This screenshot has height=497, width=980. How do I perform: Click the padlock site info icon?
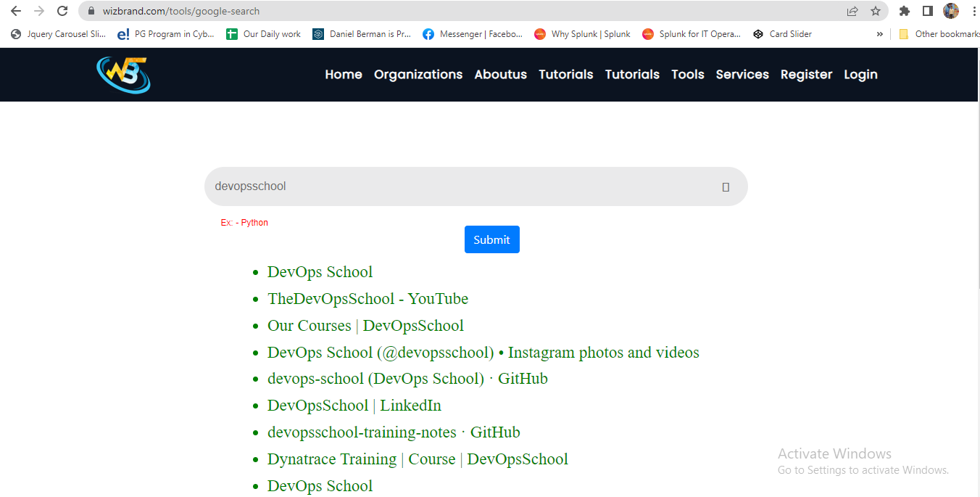click(90, 11)
